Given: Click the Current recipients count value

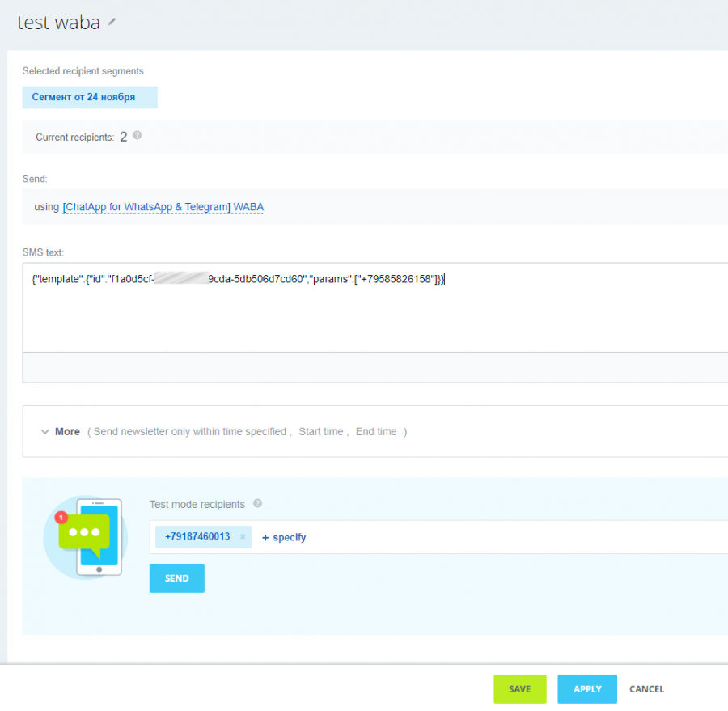Looking at the screenshot, I should coord(124,136).
